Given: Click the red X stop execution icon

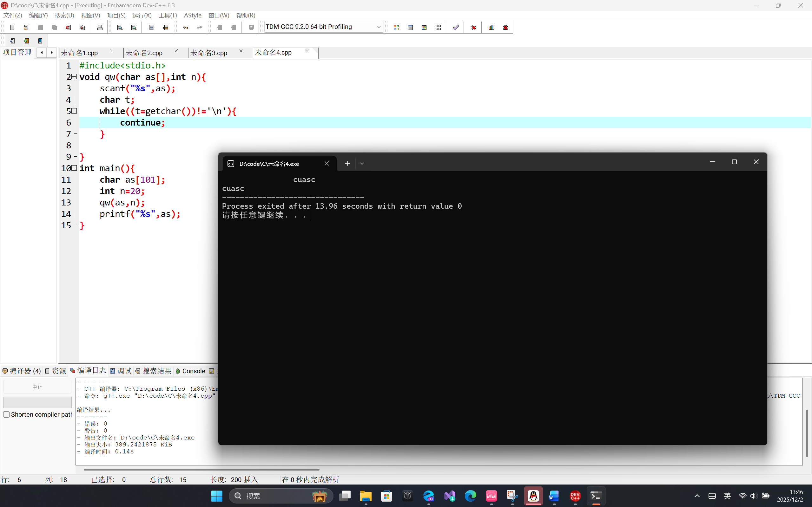Looking at the screenshot, I should 473,28.
